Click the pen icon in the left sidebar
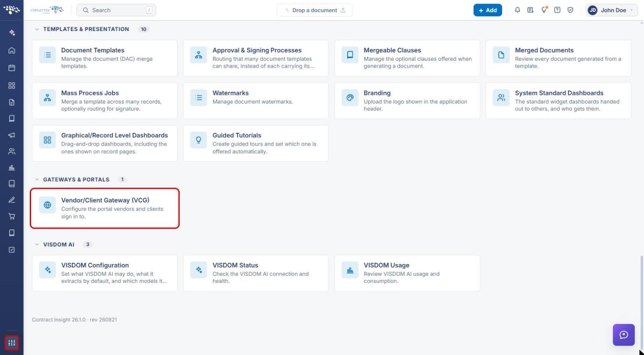The width and height of the screenshot is (644, 355). pos(12,200)
